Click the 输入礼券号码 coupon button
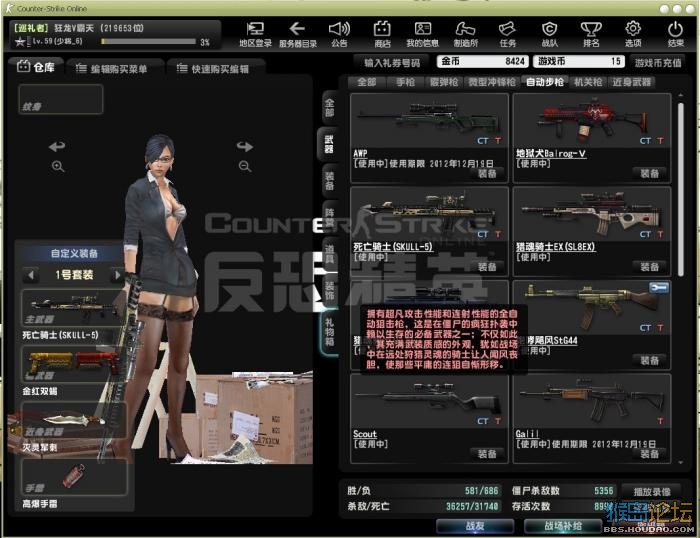Screen dimensions: 700x538 (392, 63)
